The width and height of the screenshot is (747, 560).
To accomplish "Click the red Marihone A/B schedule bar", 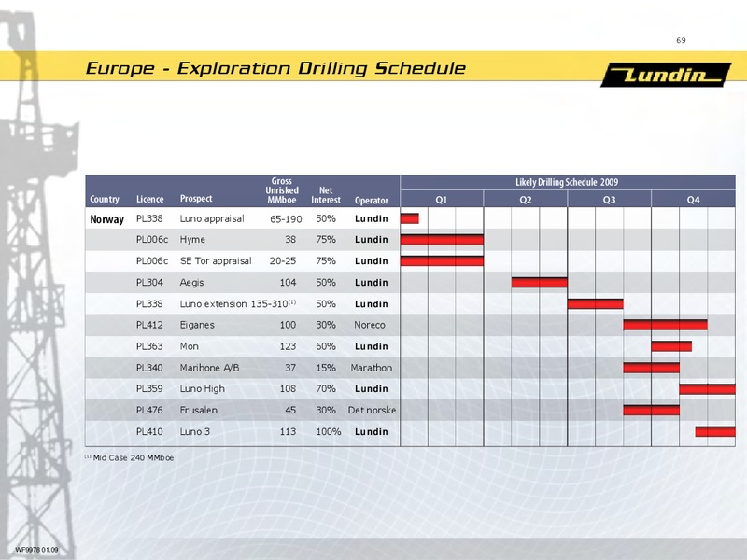I will (652, 368).
